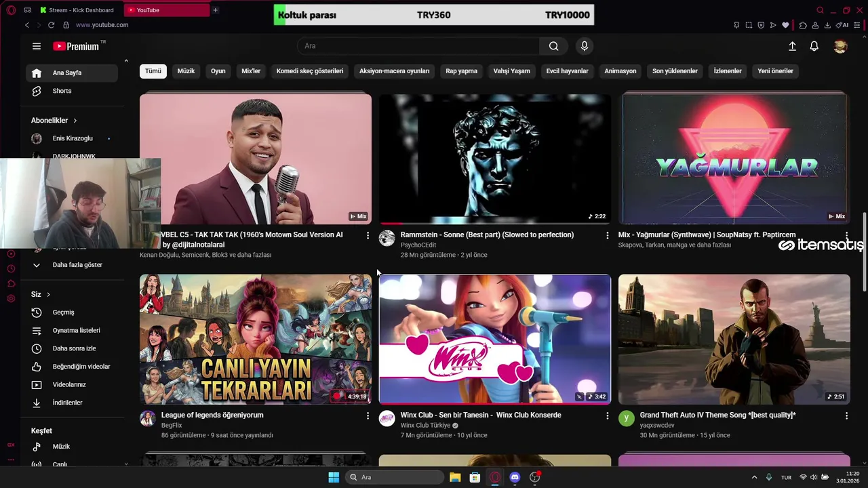Open Videolarınız in sidebar
Screen dimensions: 868x488
(72, 385)
